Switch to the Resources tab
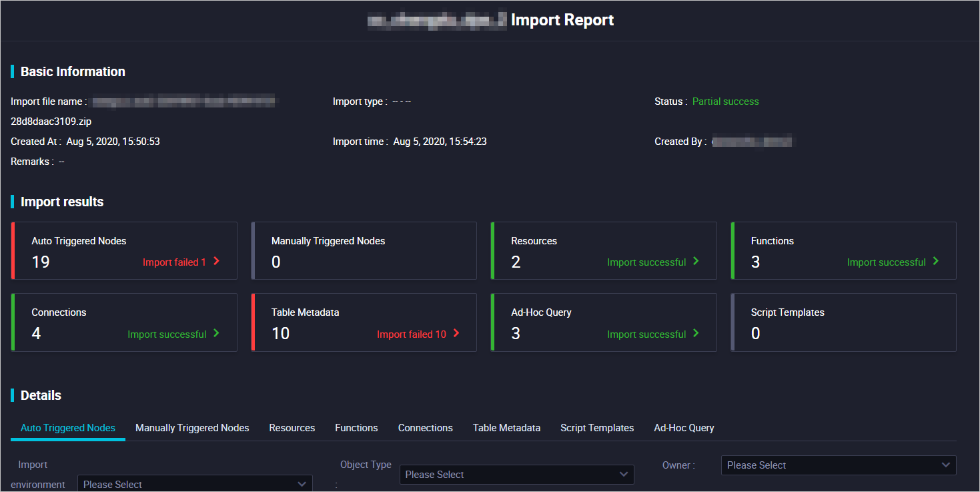The image size is (980, 492). [292, 428]
